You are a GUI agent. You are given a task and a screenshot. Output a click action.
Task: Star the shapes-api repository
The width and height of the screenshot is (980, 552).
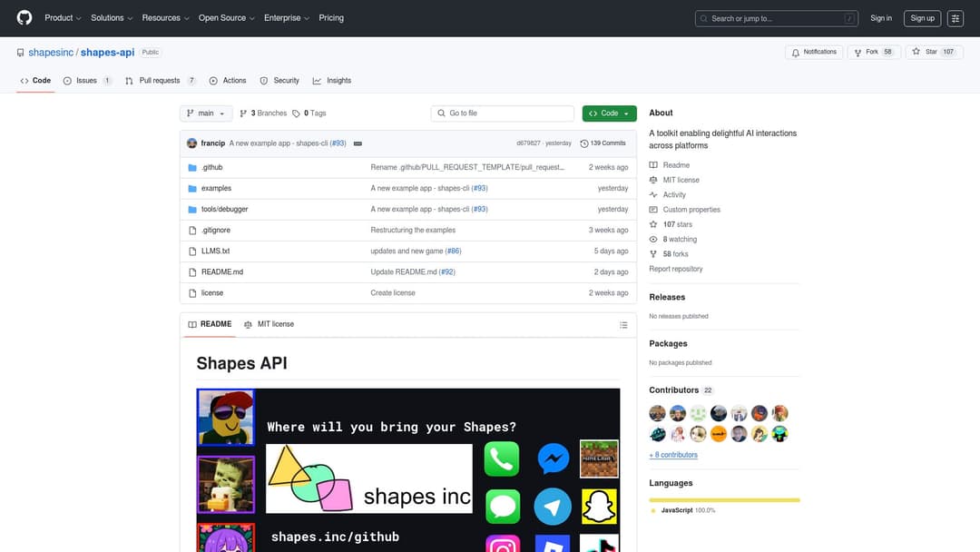934,52
